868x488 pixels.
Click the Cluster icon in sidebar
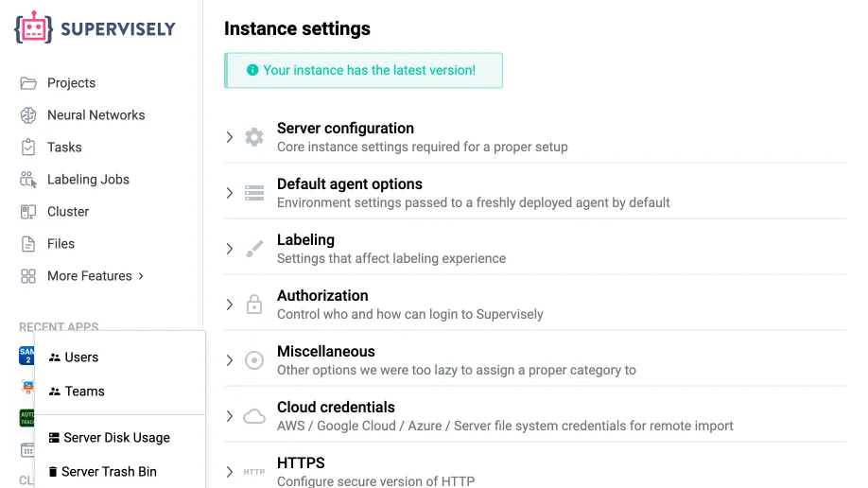coord(28,212)
